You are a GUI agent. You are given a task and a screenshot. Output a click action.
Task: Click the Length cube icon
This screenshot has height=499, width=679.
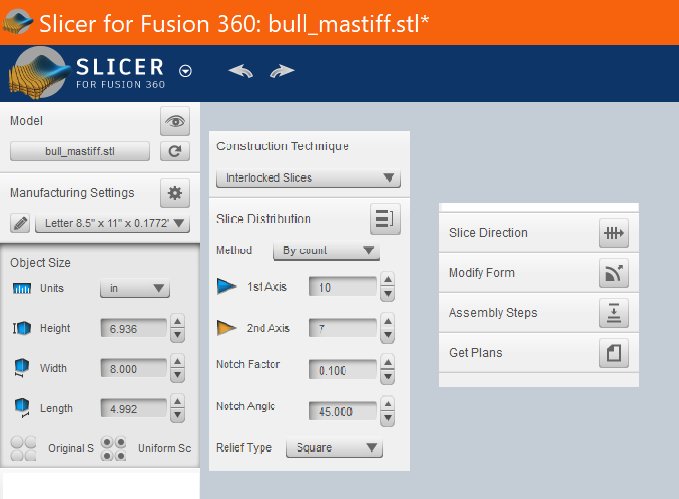coord(22,408)
